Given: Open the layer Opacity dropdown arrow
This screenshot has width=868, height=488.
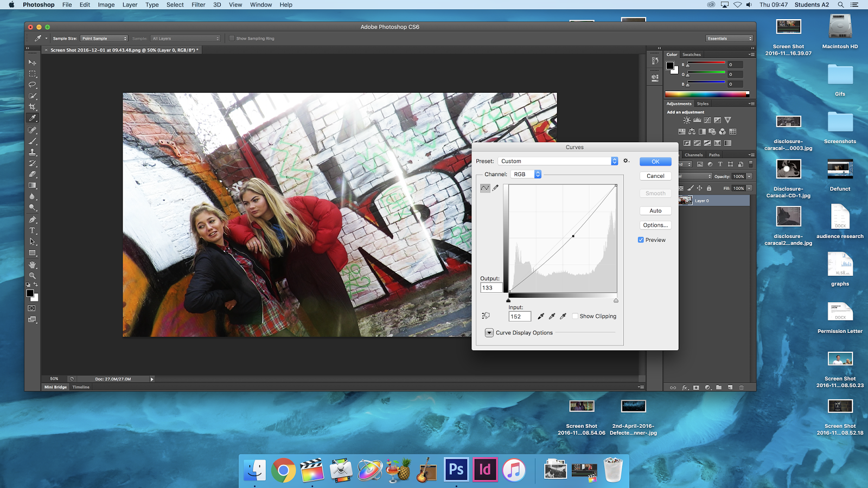Looking at the screenshot, I should pyautogui.click(x=749, y=176).
